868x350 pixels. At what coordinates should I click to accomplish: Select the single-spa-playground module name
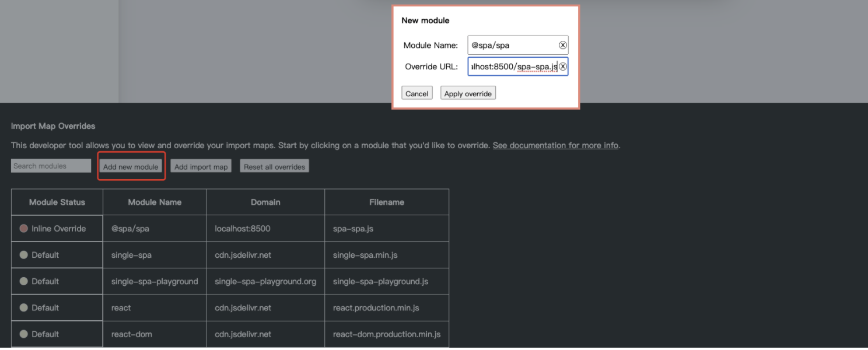tap(155, 281)
